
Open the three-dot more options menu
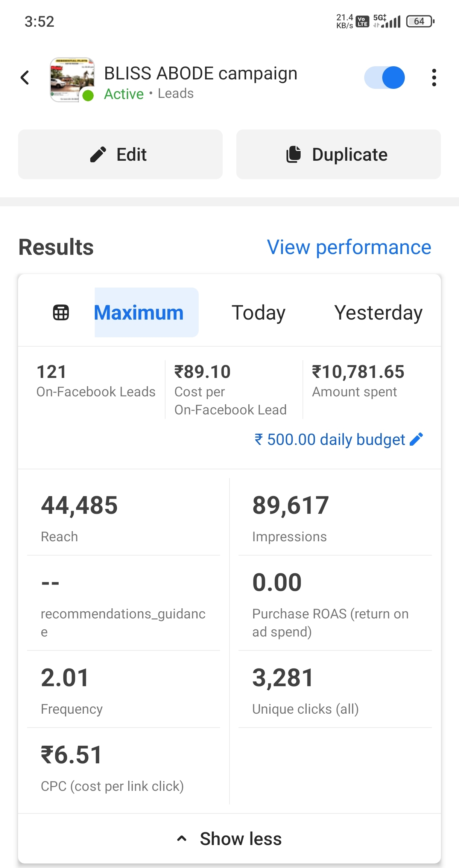pos(434,78)
